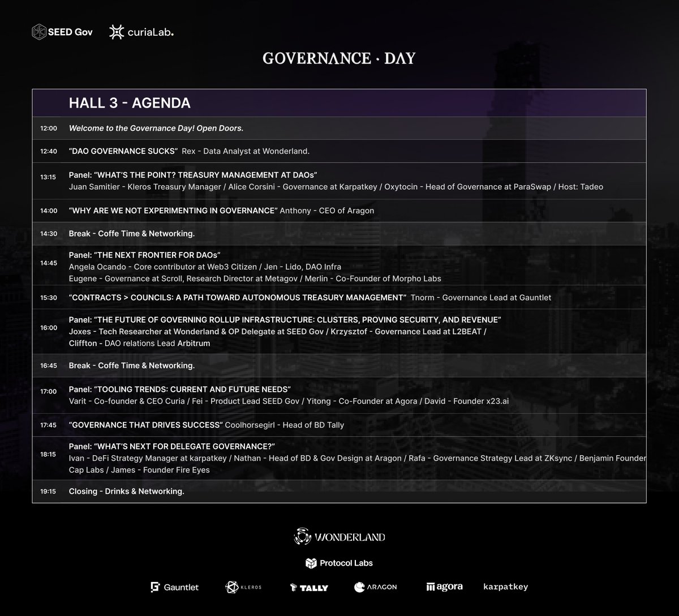Click the Cap Labs / James line
The height and width of the screenshot is (616, 679).
click(139, 470)
